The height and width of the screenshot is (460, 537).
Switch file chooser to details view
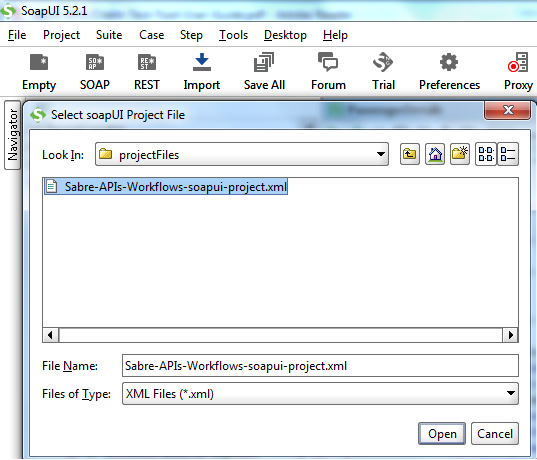pos(508,154)
